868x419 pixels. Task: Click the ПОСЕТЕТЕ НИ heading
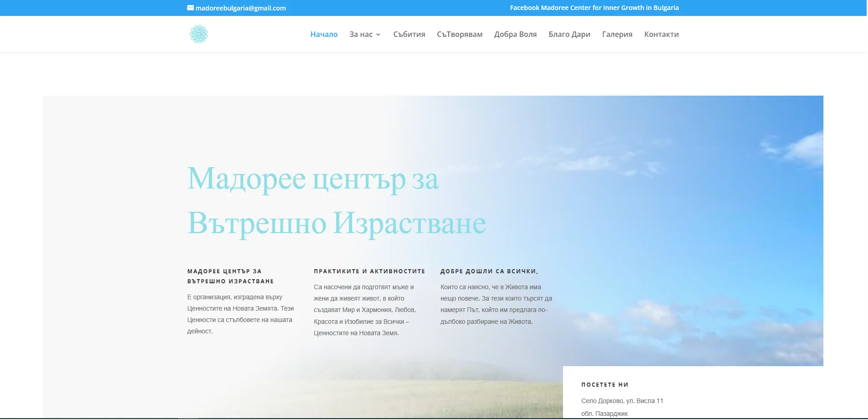605,385
